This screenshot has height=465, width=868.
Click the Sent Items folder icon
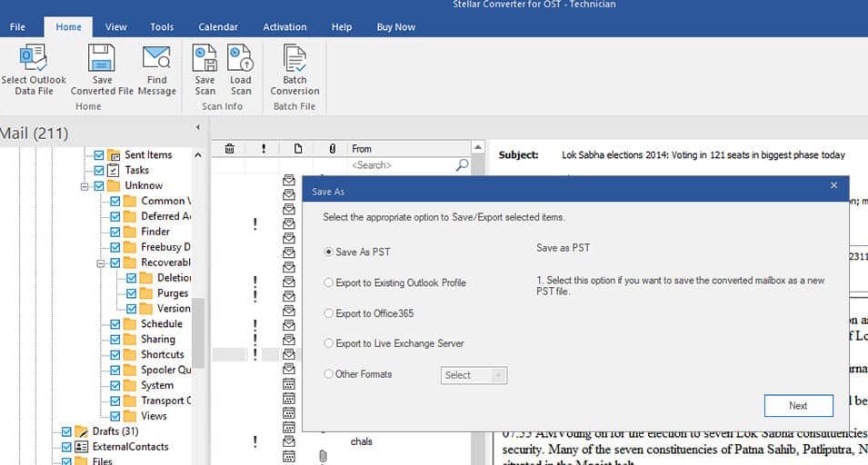coord(114,154)
